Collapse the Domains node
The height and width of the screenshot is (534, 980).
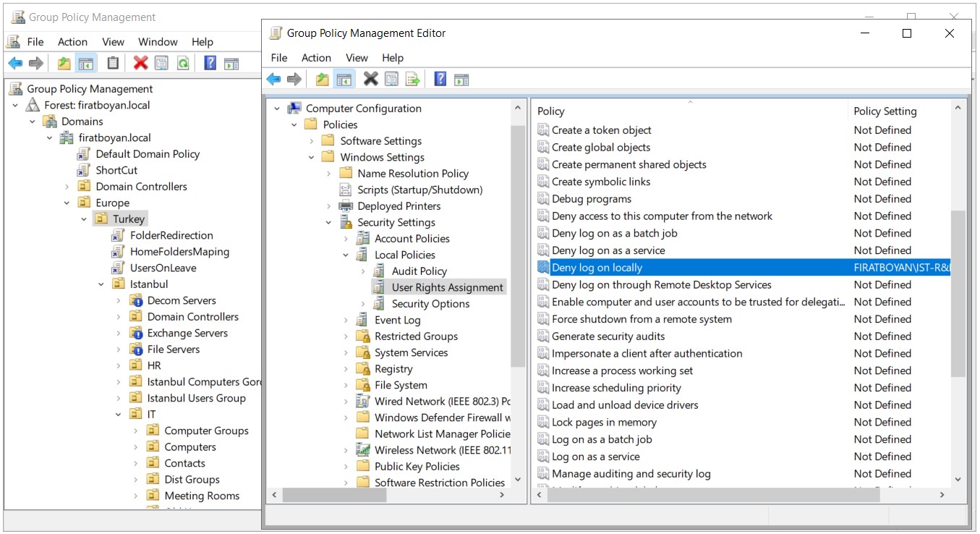pos(33,122)
